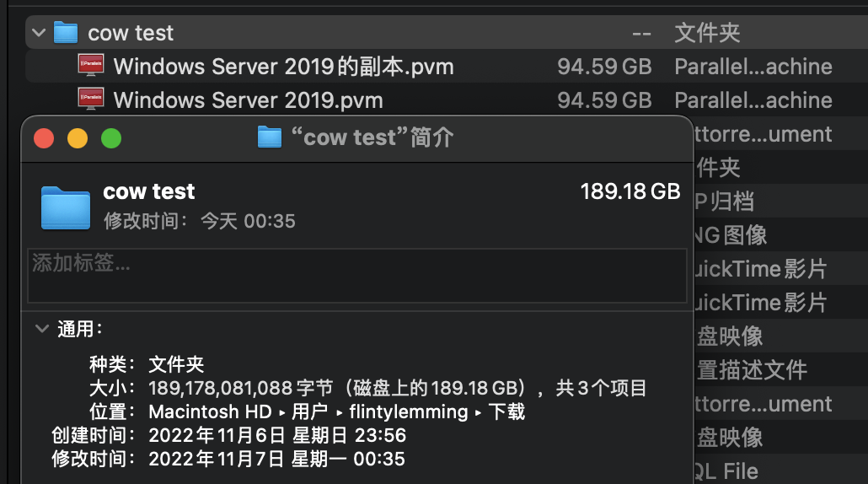Collapse the "通用" section
Screen dimensions: 868x484
pyautogui.click(x=41, y=329)
